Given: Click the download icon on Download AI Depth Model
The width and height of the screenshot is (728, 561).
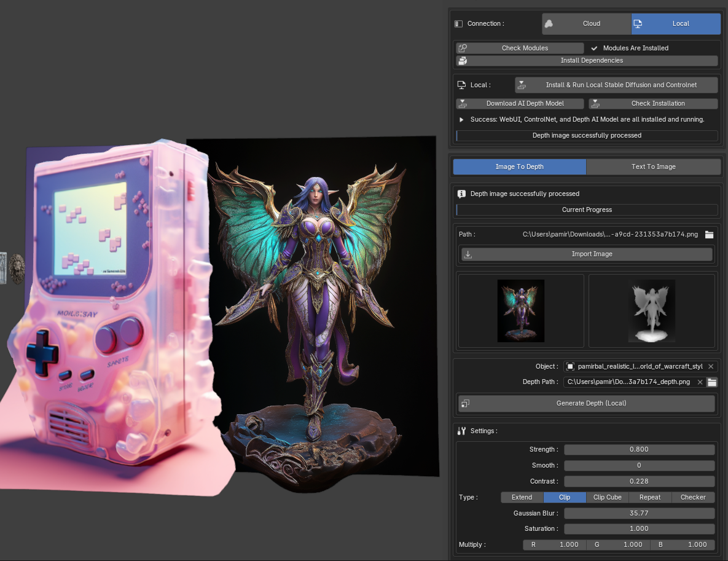Looking at the screenshot, I should [x=463, y=103].
